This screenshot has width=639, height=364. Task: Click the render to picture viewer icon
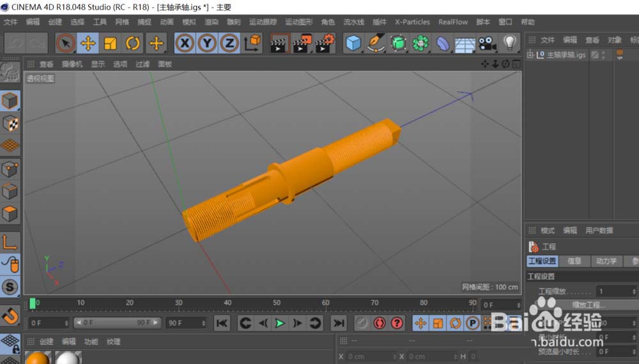302,43
